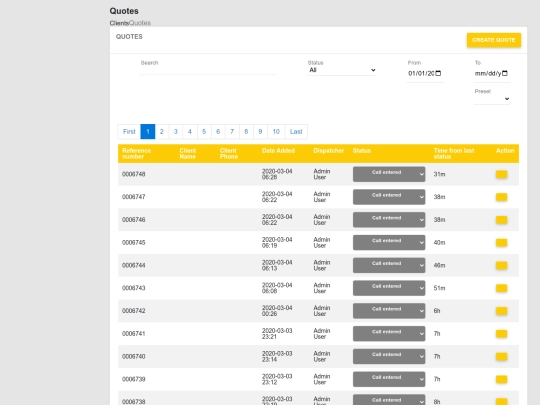Click the action button for quote 0006741
Screen dimensions: 540x405
pyautogui.click(x=501, y=333)
